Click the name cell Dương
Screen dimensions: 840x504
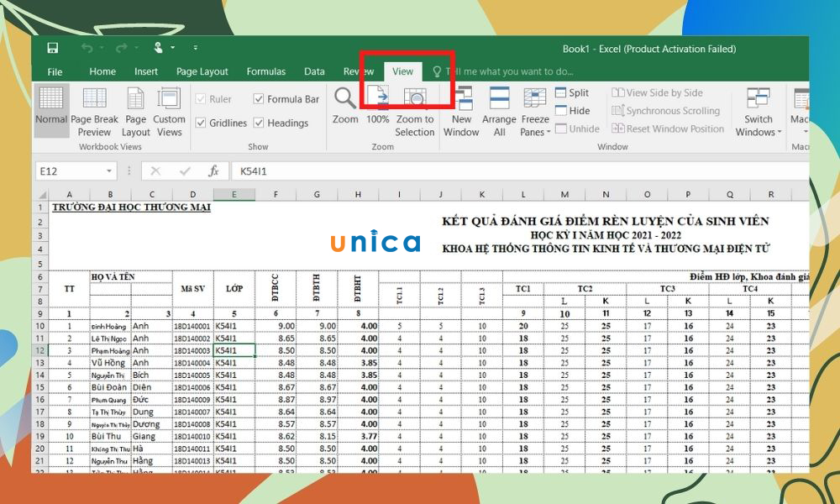pos(151,424)
